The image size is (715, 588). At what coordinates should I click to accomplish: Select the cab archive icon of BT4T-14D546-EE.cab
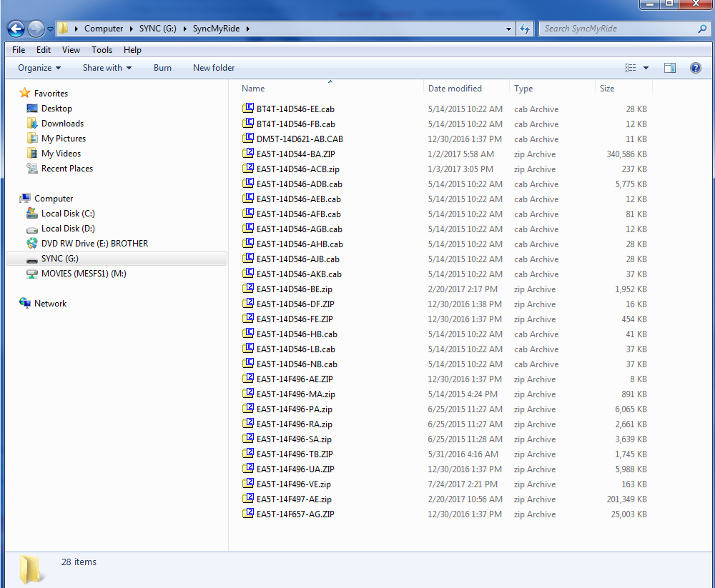click(x=248, y=109)
